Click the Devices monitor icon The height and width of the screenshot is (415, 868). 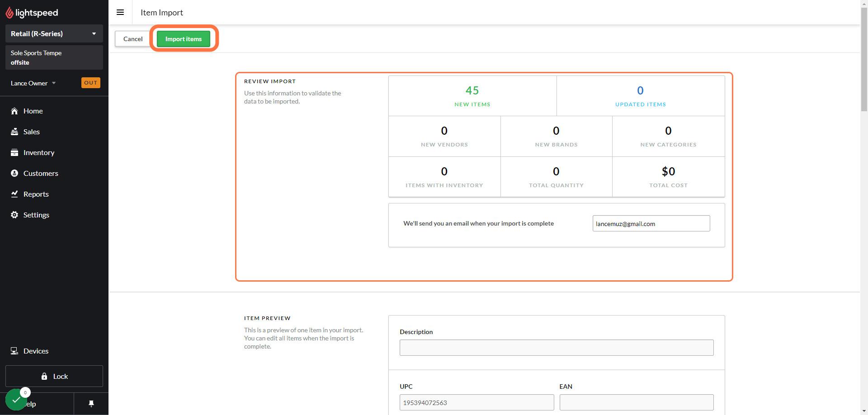pos(14,351)
